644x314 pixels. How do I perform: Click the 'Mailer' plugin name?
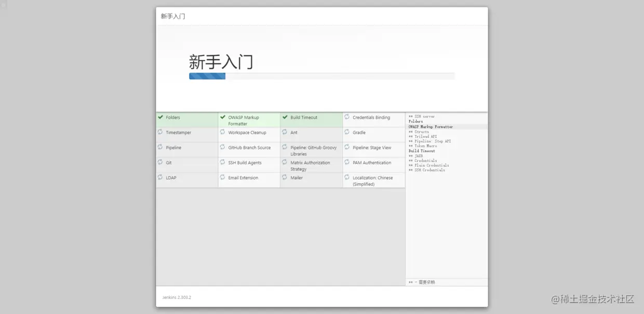tap(297, 178)
